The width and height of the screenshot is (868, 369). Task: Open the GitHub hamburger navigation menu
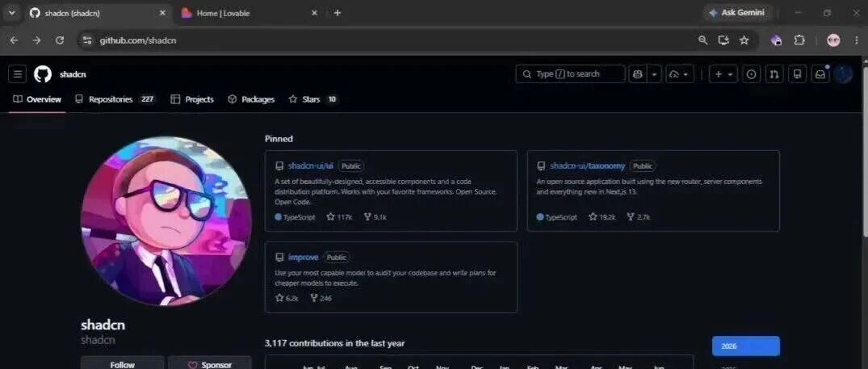click(x=17, y=74)
